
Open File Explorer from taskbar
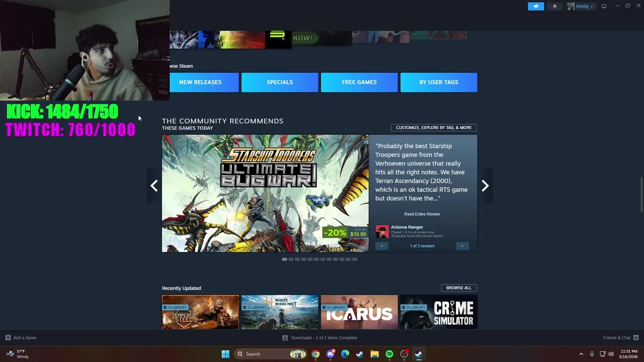point(374,354)
